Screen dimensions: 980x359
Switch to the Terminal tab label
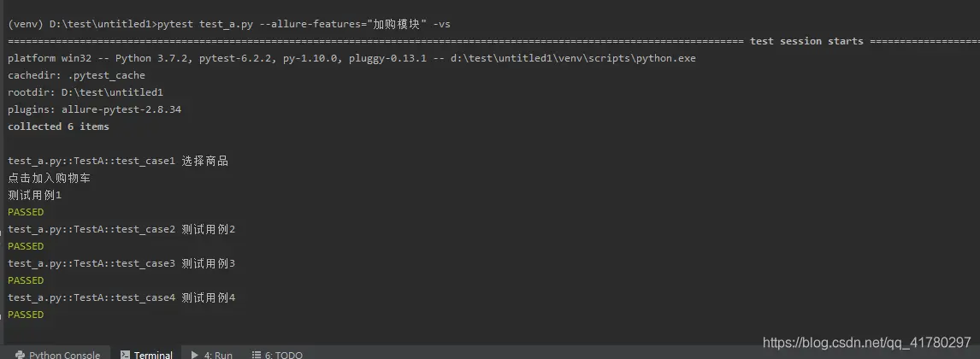point(153,355)
